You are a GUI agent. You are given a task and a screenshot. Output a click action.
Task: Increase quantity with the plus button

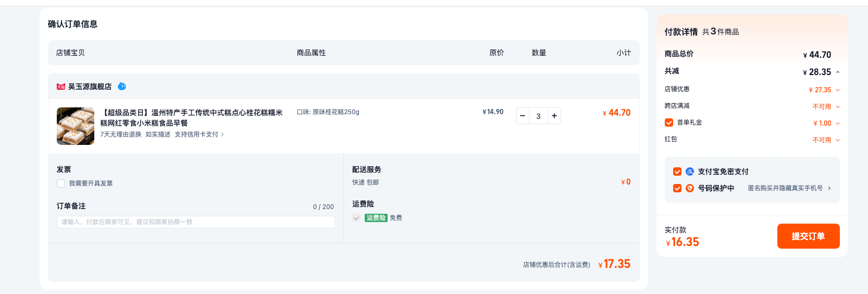point(554,116)
